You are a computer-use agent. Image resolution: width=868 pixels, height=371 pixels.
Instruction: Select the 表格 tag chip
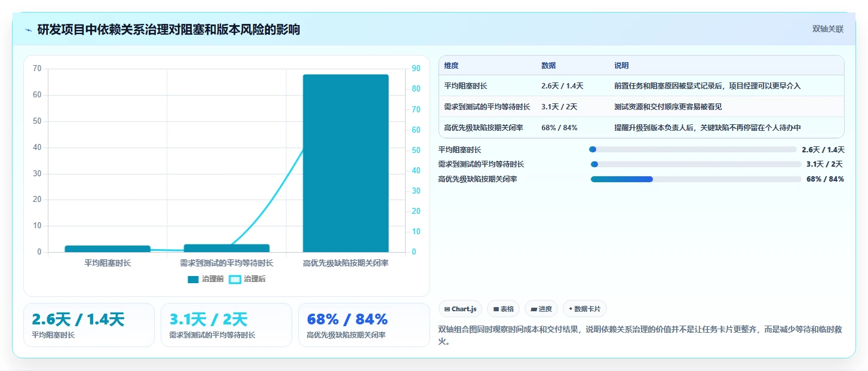[504, 309]
